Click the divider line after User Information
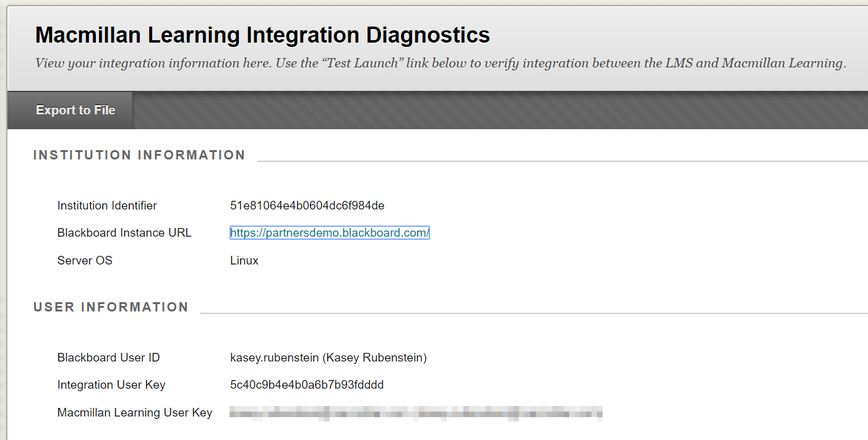The image size is (868, 440). coord(533,313)
